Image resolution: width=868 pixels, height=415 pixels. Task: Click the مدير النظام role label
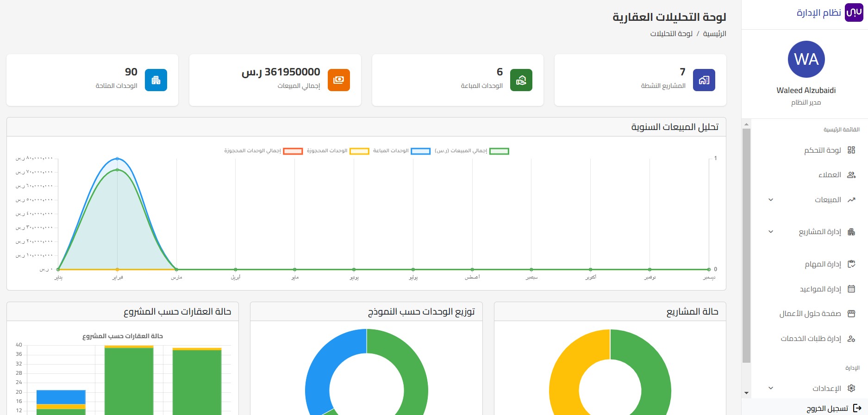pos(806,103)
